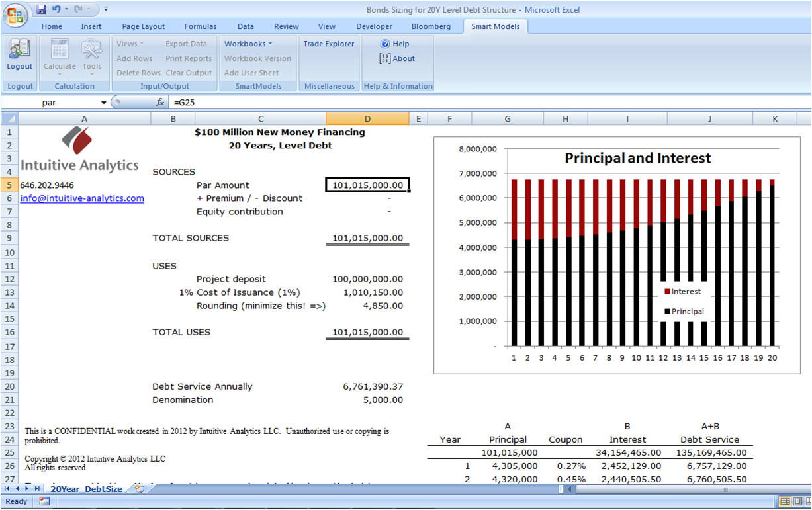Click the Help icon
This screenshot has width=812, height=510.
[394, 44]
